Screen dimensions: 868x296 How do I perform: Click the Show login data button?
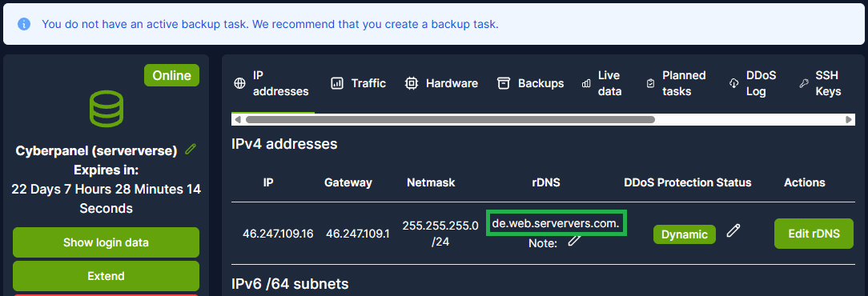(106, 242)
